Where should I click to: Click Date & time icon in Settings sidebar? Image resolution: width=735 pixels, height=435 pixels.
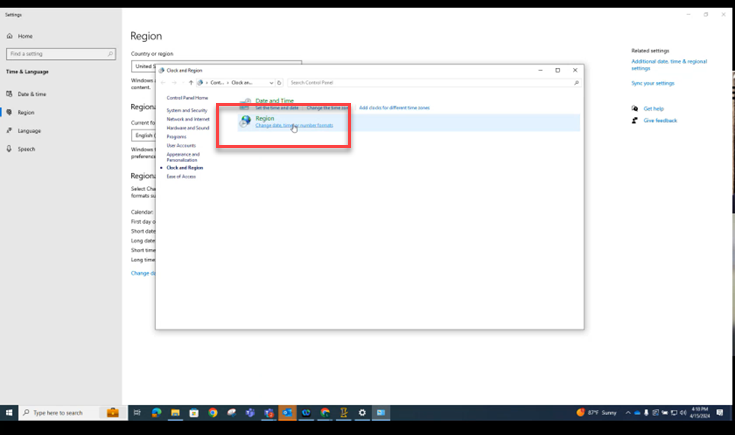(x=9, y=94)
